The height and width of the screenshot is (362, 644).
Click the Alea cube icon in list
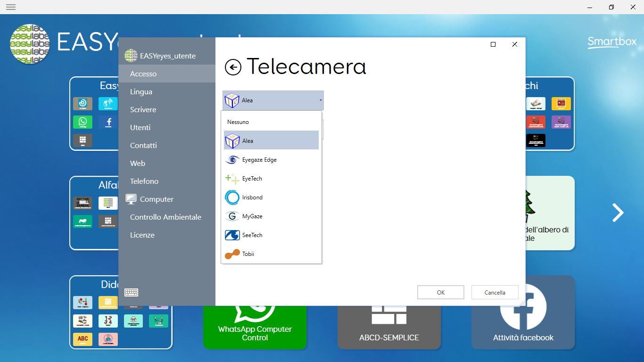pyautogui.click(x=232, y=141)
